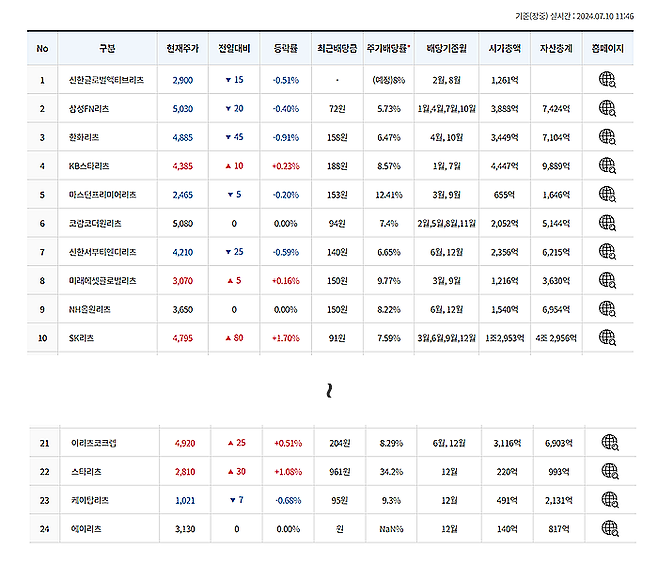
Task: Click globe icon for 이리츠코크렙
Action: point(610,442)
